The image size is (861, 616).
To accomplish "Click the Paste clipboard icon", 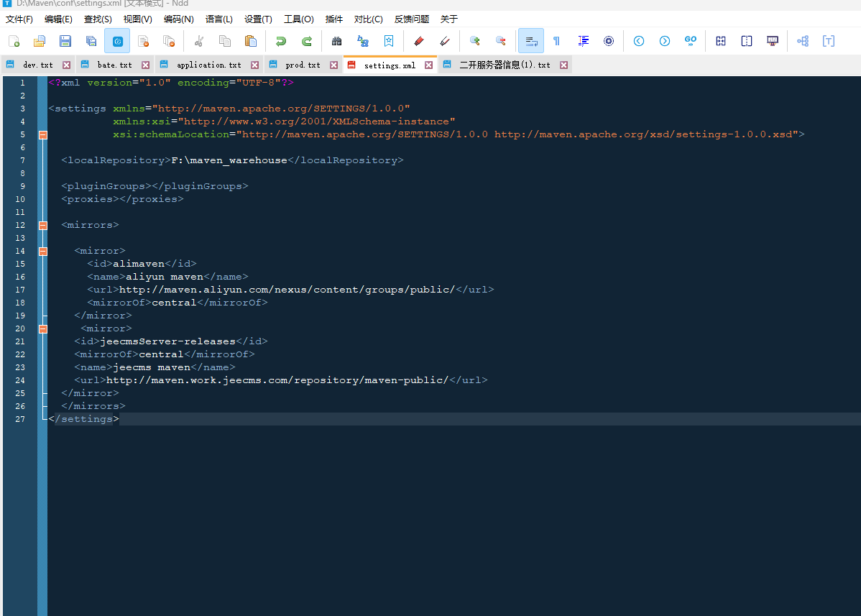I will (x=251, y=41).
